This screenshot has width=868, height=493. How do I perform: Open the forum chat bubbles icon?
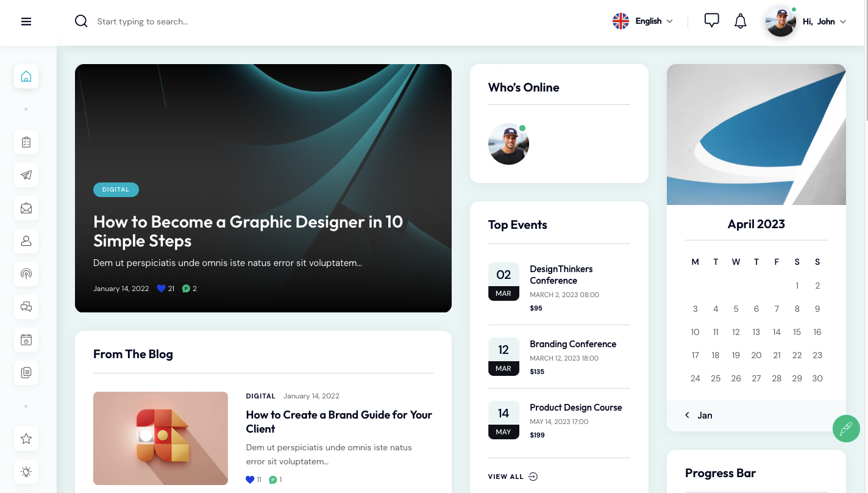[26, 307]
